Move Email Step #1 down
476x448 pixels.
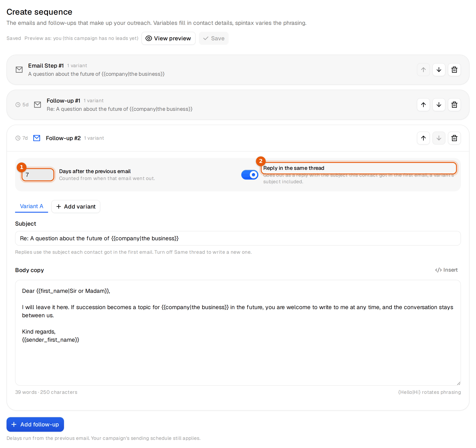click(x=439, y=70)
